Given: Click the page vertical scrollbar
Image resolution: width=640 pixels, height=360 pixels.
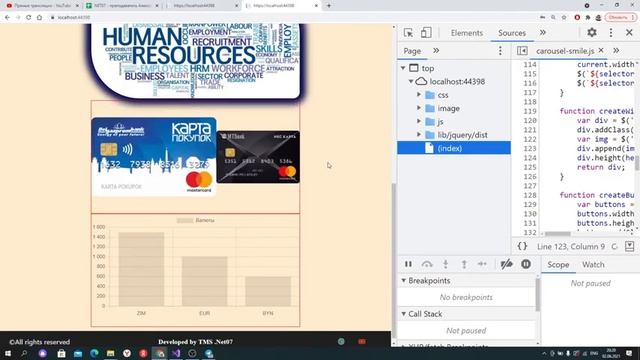Looking at the screenshot, I should point(393,261).
